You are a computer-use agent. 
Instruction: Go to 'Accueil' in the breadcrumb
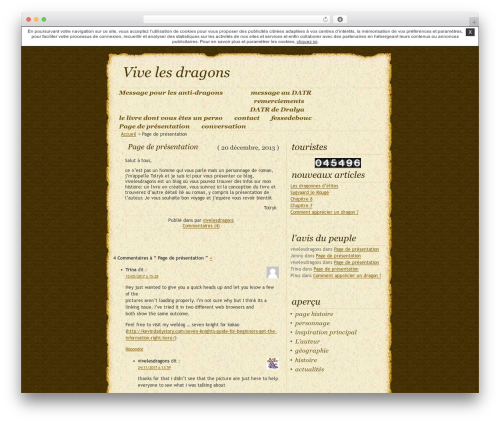128,134
